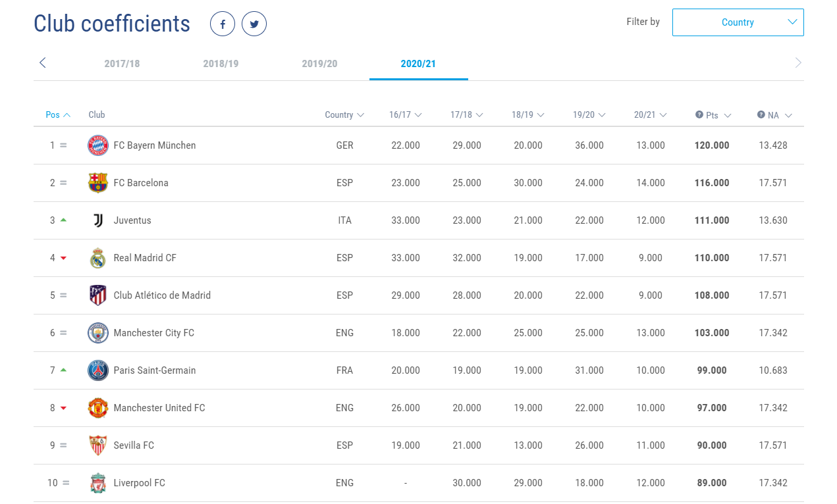Click the FC Bayern München crest
Viewport: 837px width, 504px height.
tap(98, 145)
